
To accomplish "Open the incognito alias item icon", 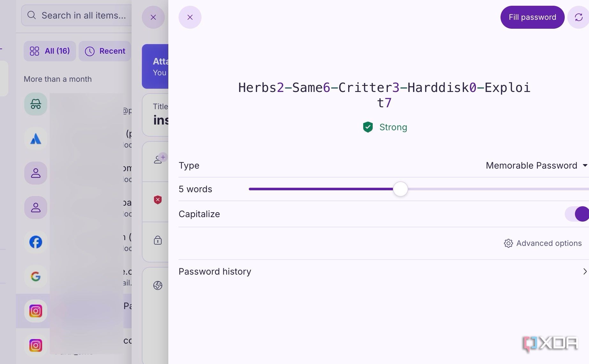I will point(36,104).
